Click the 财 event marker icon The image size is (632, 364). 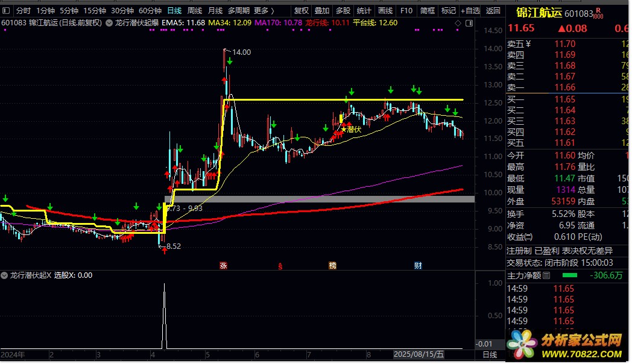click(x=418, y=265)
